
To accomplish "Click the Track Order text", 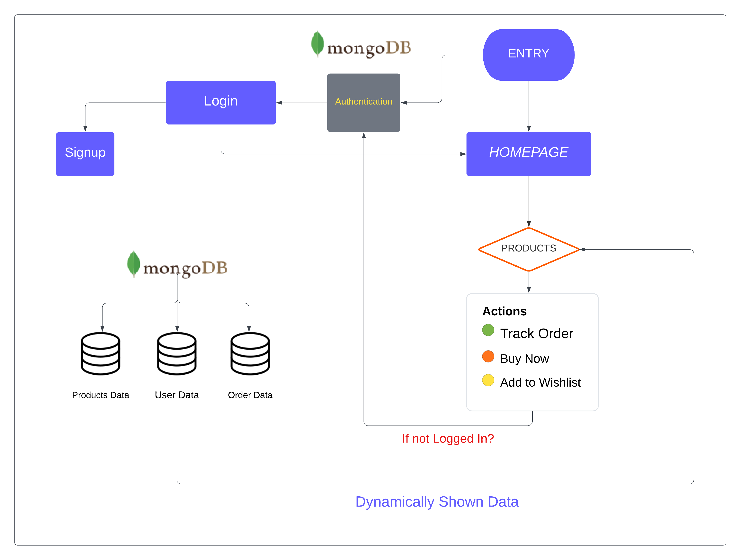I will pos(537,334).
